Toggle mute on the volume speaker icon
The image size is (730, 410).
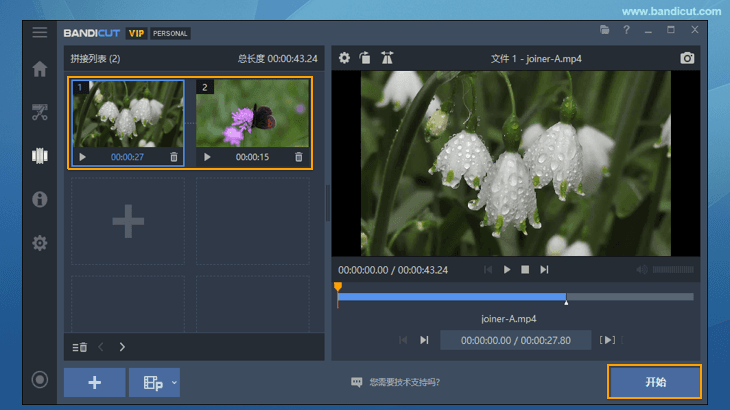(642, 270)
